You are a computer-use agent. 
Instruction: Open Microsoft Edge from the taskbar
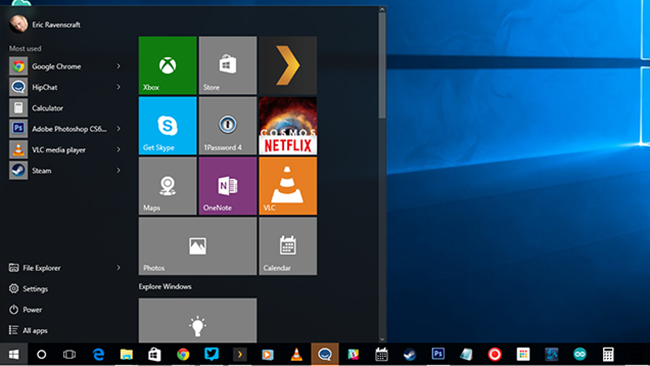coord(98,354)
